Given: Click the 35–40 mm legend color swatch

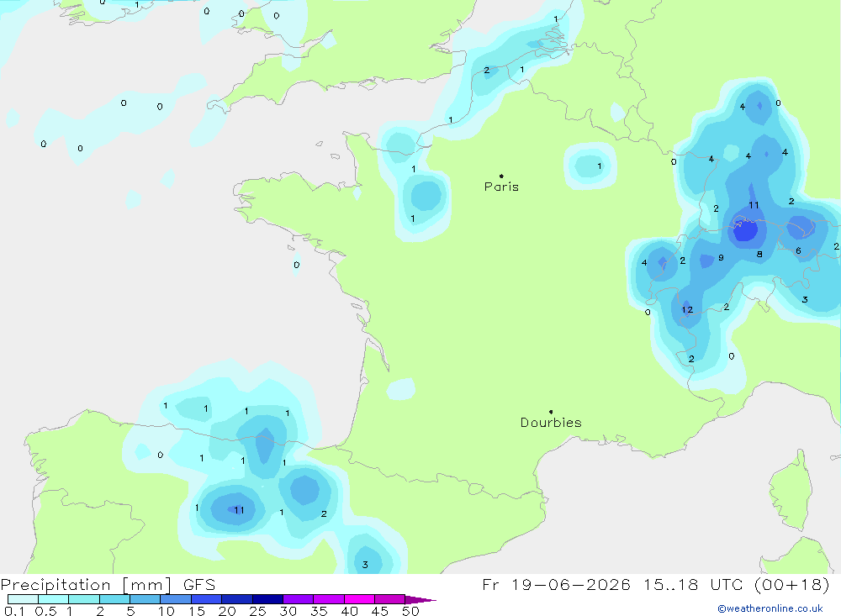Looking at the screenshot, I should (x=329, y=599).
